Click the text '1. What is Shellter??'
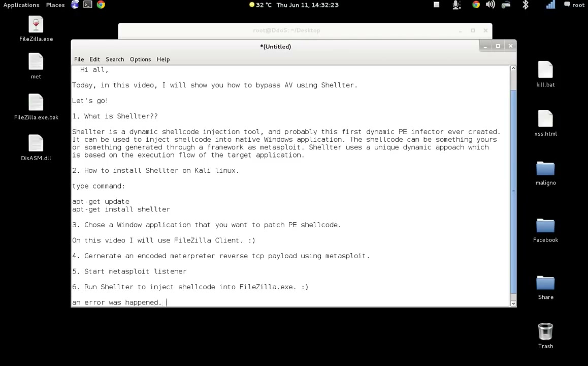This screenshot has height=366, width=588. 115,116
